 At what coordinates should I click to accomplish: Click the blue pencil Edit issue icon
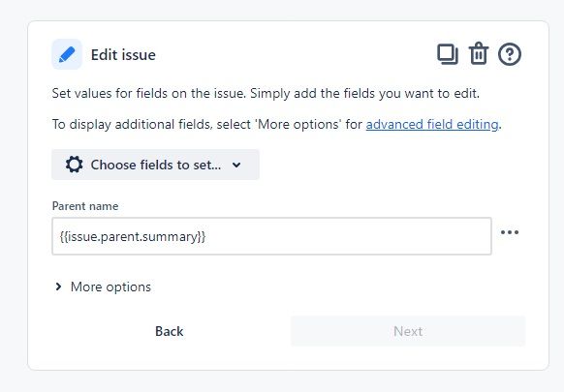pyautogui.click(x=67, y=54)
